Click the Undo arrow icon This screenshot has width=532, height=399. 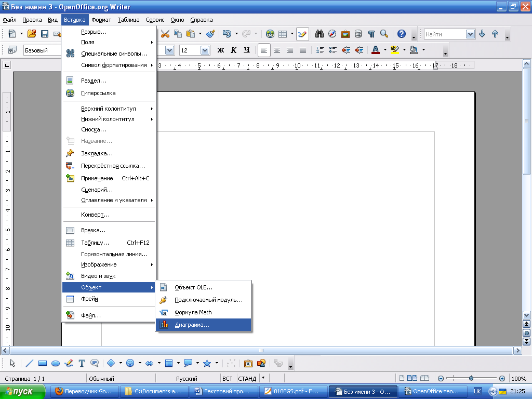click(227, 34)
